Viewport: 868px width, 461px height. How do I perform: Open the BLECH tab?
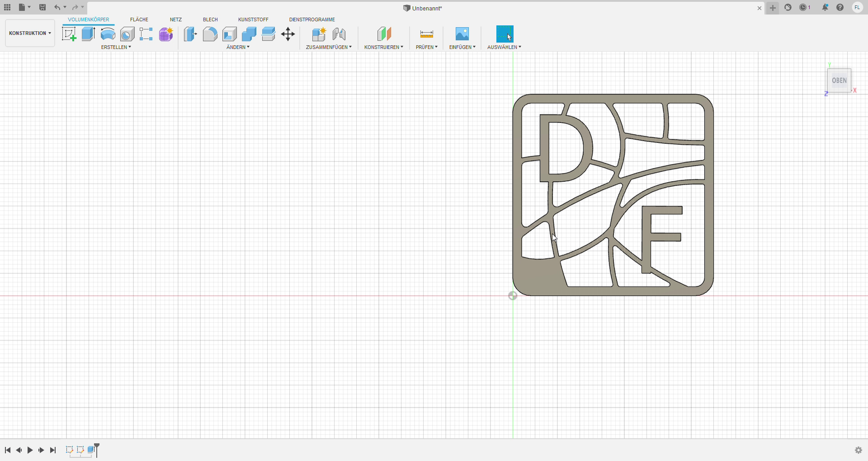coord(210,19)
